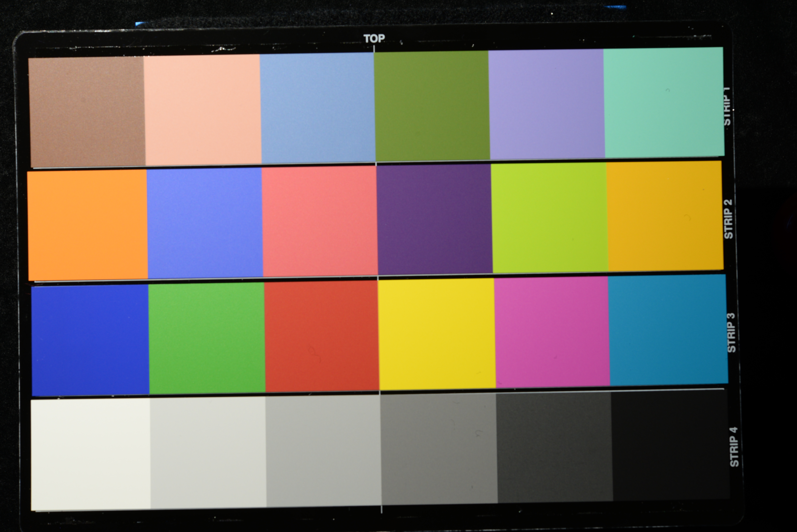
Task: Pick the olive green patch in Strip 1
Action: click(432, 106)
